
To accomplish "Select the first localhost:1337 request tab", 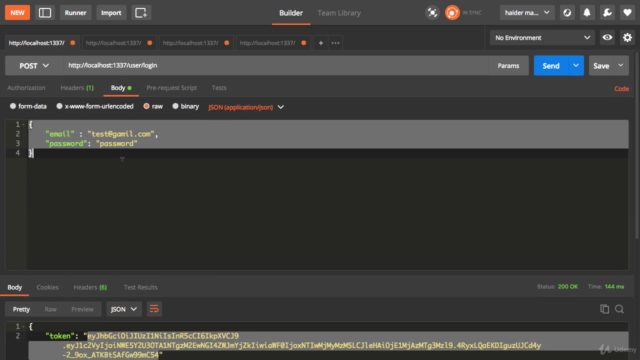I will click(41, 43).
